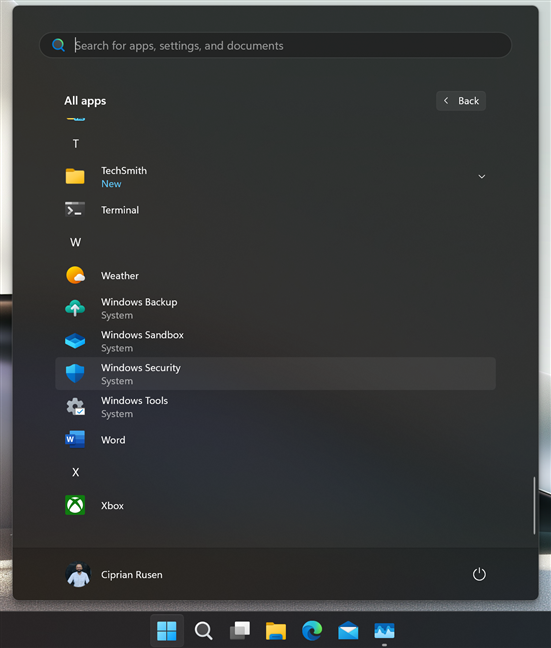The width and height of the screenshot is (551, 648).
Task: Go Back to pinned apps
Action: click(x=461, y=101)
